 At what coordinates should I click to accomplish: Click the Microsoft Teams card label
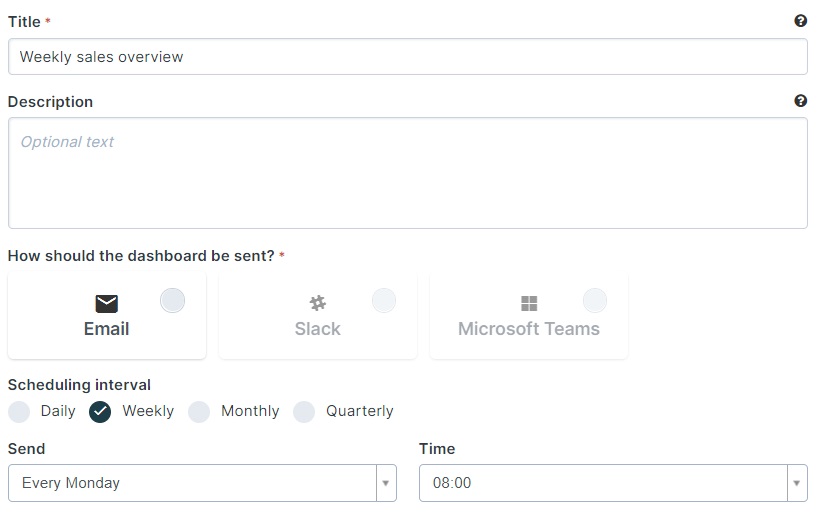click(x=529, y=329)
